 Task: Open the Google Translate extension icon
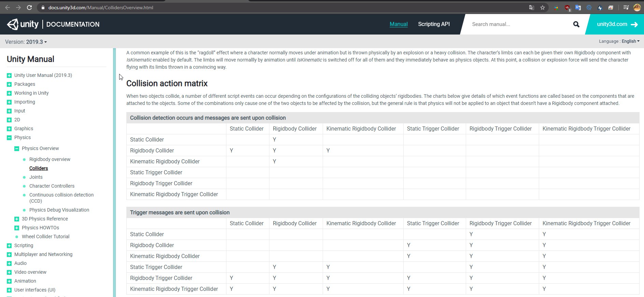pos(578,8)
